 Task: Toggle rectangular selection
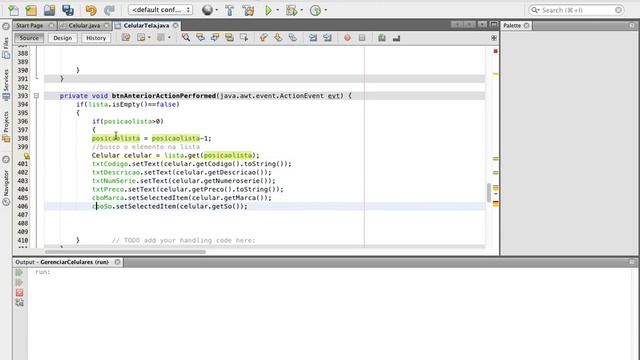[x=244, y=38]
